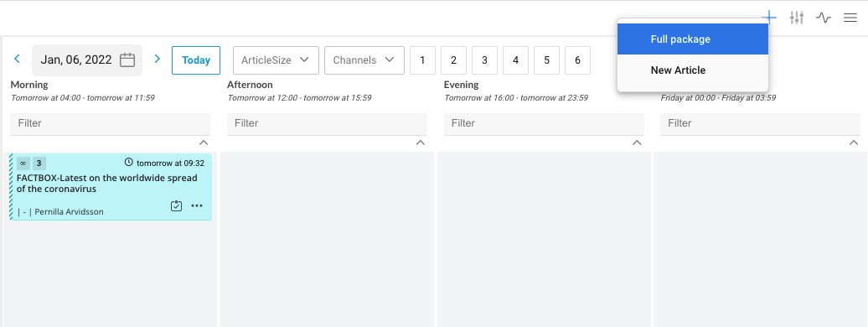868x327 pixels.
Task: Collapse the Morning column chevron
Action: pos(204,143)
